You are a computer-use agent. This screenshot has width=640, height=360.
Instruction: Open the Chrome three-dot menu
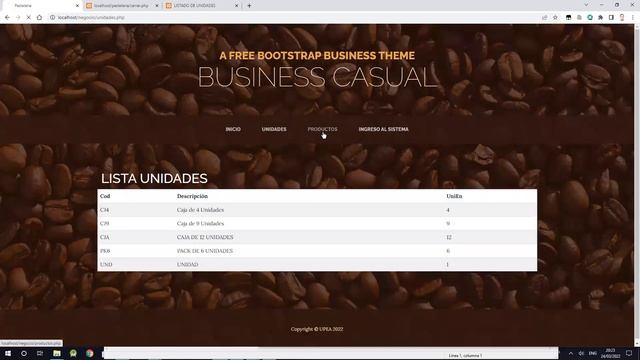tap(633, 18)
